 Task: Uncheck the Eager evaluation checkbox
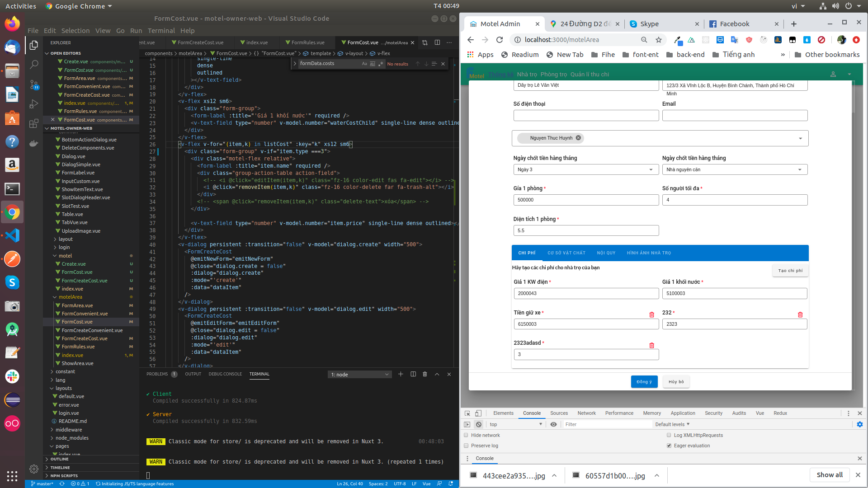tap(669, 446)
